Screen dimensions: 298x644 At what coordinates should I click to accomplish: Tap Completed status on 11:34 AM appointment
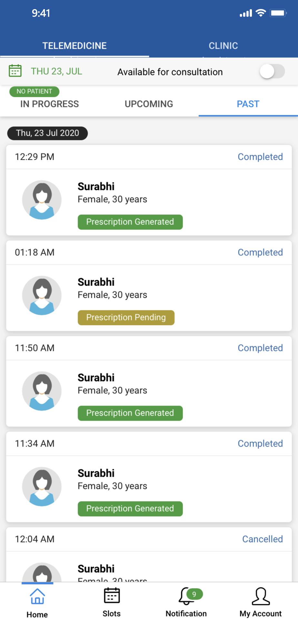[260, 443]
